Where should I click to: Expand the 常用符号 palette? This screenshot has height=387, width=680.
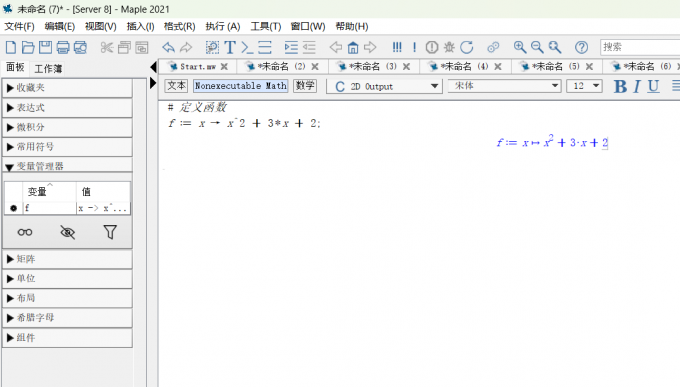[x=67, y=147]
